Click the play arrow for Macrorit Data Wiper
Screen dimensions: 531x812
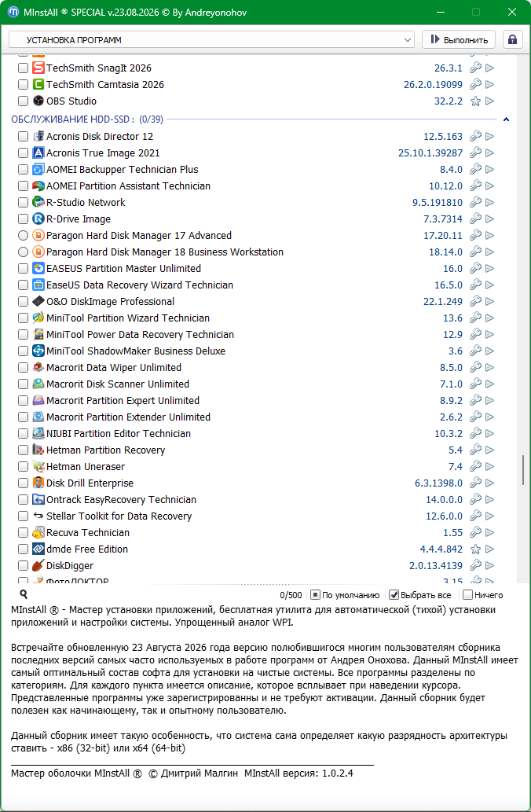tap(489, 368)
